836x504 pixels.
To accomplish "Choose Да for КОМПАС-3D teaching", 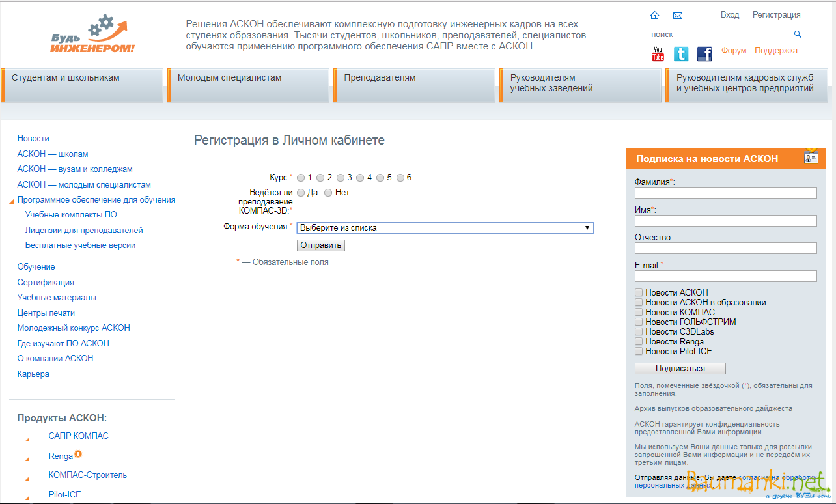I will pos(301,193).
